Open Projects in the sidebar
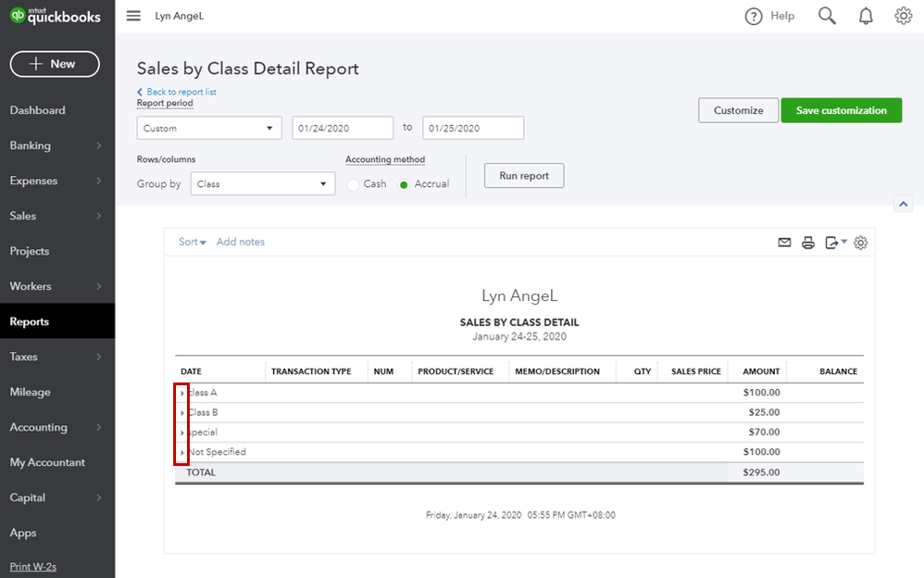 point(30,251)
